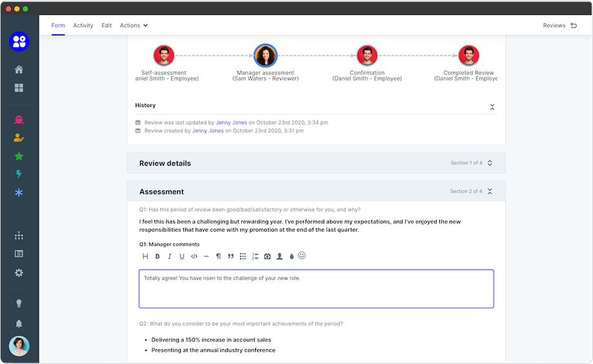The image size is (593, 364).
Task: Open the org chart icon in sidebar
Action: (x=19, y=236)
